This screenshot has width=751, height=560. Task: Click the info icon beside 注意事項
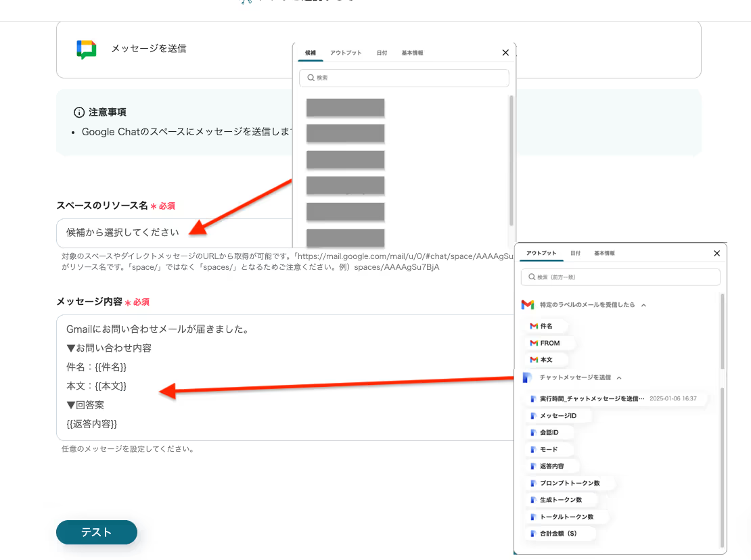click(79, 112)
